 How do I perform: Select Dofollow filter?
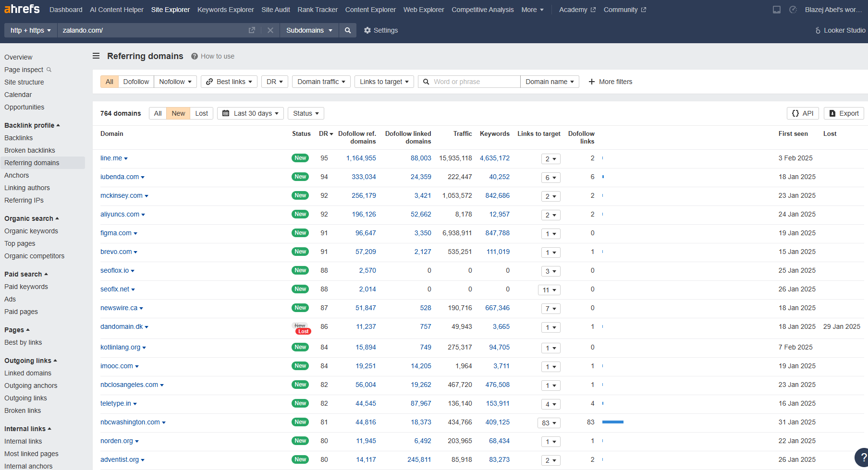click(x=136, y=82)
